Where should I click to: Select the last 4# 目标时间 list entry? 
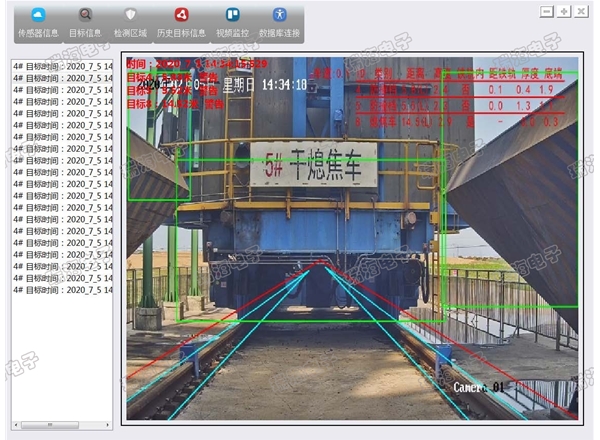point(58,290)
